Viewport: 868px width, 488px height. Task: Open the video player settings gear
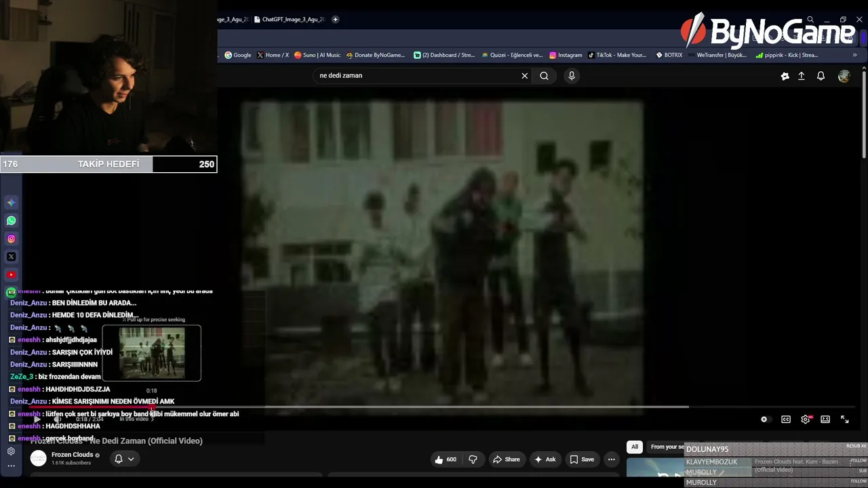click(806, 420)
